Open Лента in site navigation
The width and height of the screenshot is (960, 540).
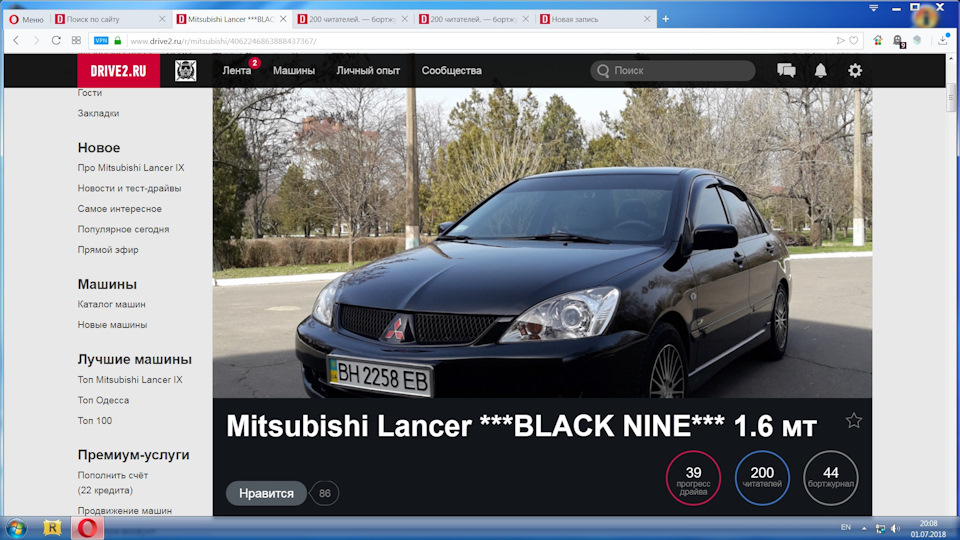pos(236,70)
